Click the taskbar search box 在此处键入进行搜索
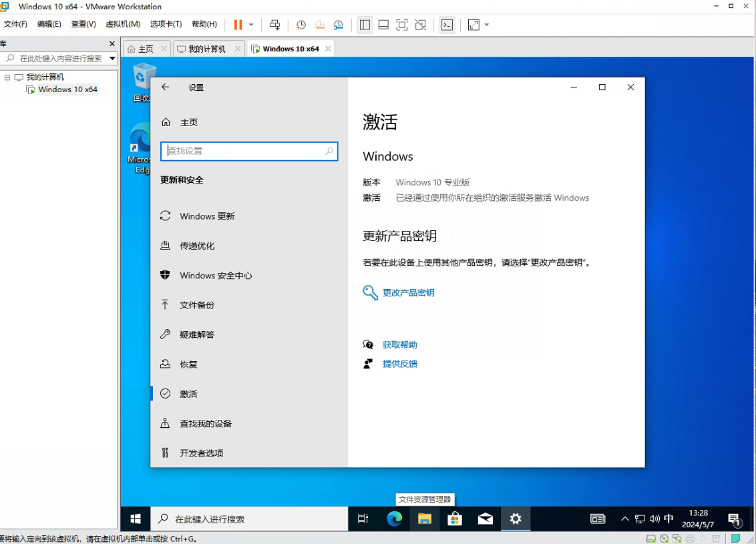Viewport: 756px width, 544px height. [x=249, y=519]
